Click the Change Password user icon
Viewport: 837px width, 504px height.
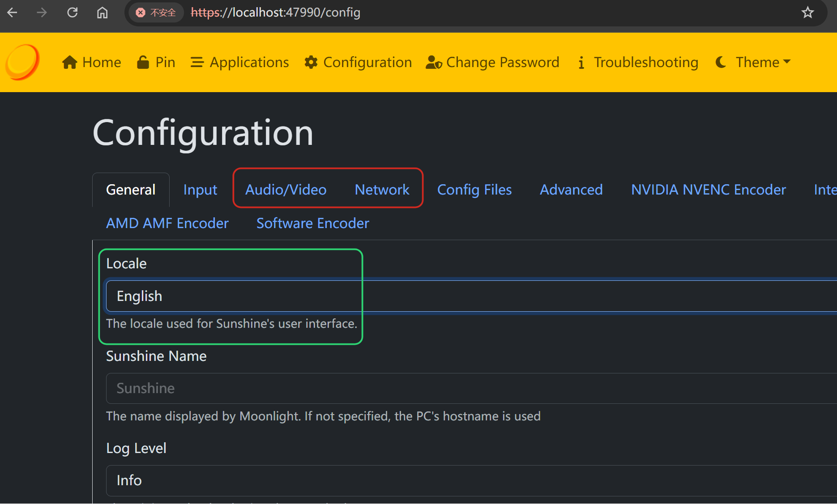(434, 62)
